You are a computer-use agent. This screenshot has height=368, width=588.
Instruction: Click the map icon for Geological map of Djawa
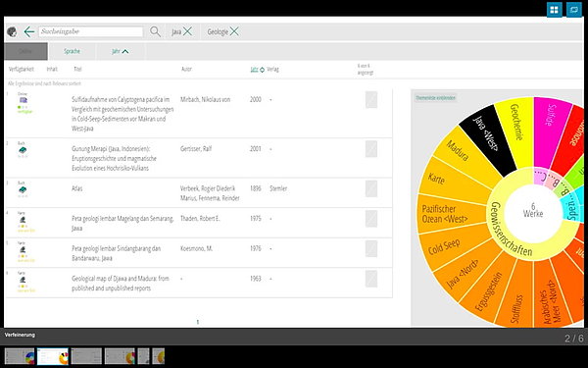(23, 280)
